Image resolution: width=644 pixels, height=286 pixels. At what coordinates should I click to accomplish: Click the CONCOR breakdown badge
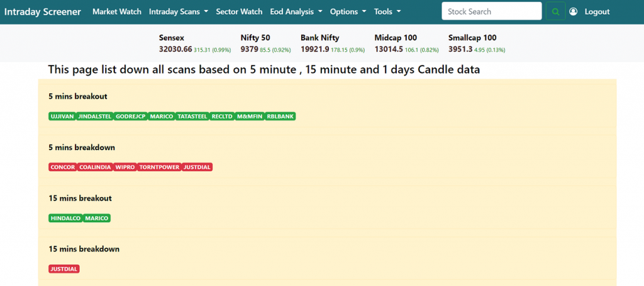tap(63, 167)
